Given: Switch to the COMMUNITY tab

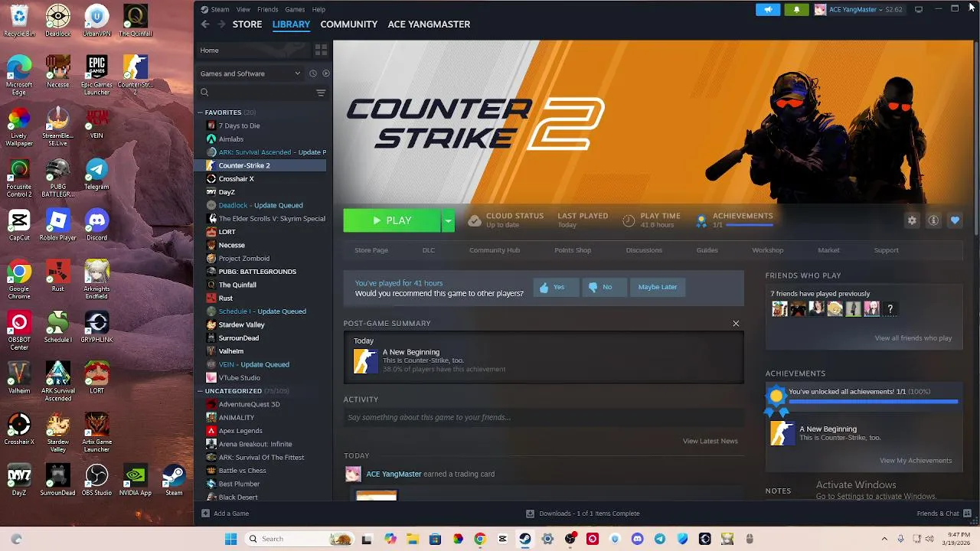Looking at the screenshot, I should [349, 24].
